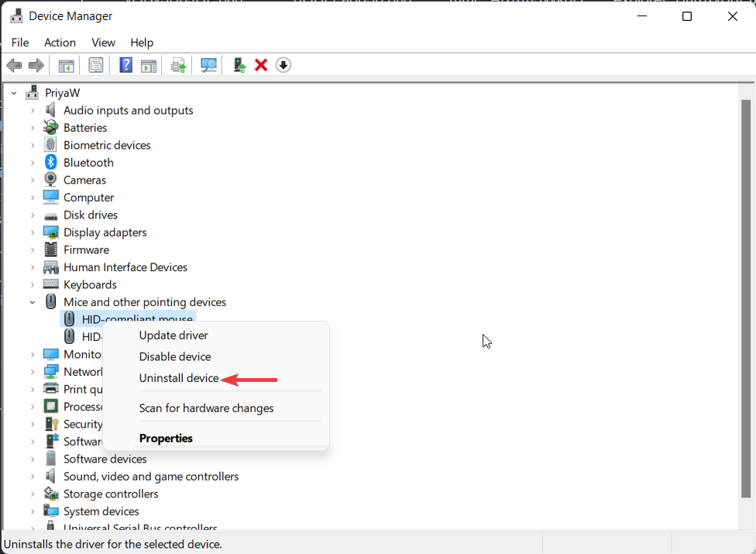Expand the Batteries category
The width and height of the screenshot is (756, 554).
tap(33, 128)
